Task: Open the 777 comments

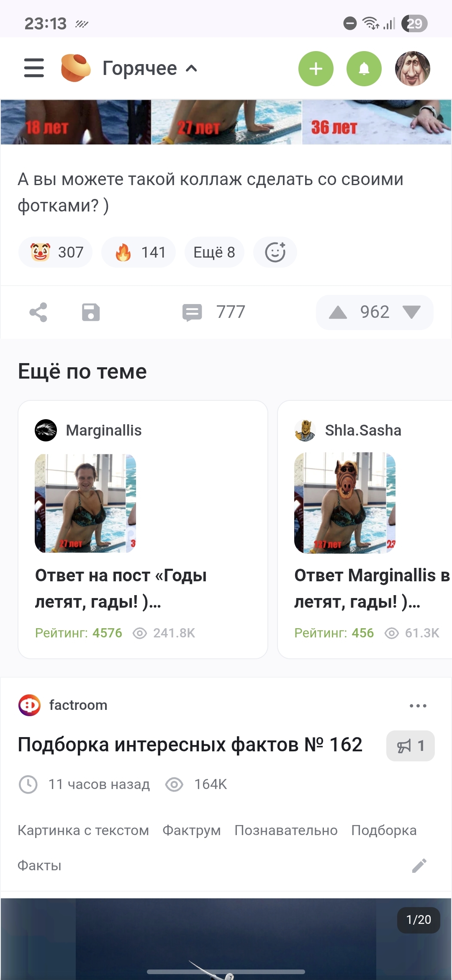Action: (214, 312)
